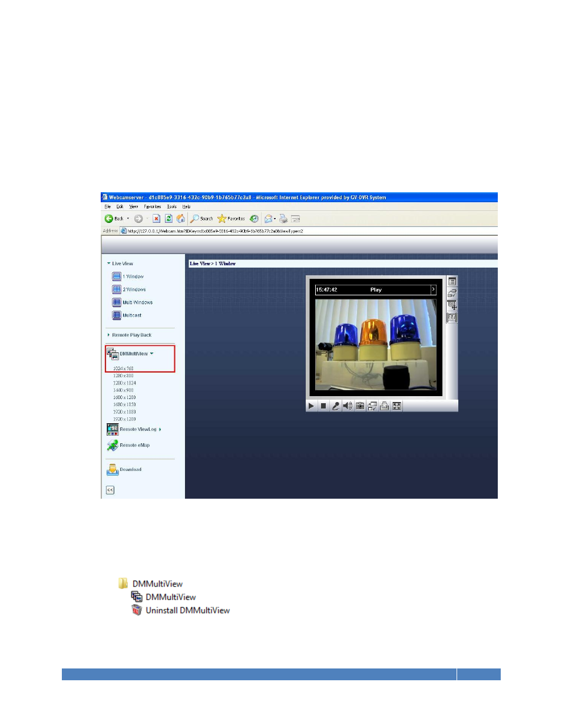Choose the 1600 x 1200 resolution
Screen dimensions: 562x728
pyautogui.click(x=124, y=397)
